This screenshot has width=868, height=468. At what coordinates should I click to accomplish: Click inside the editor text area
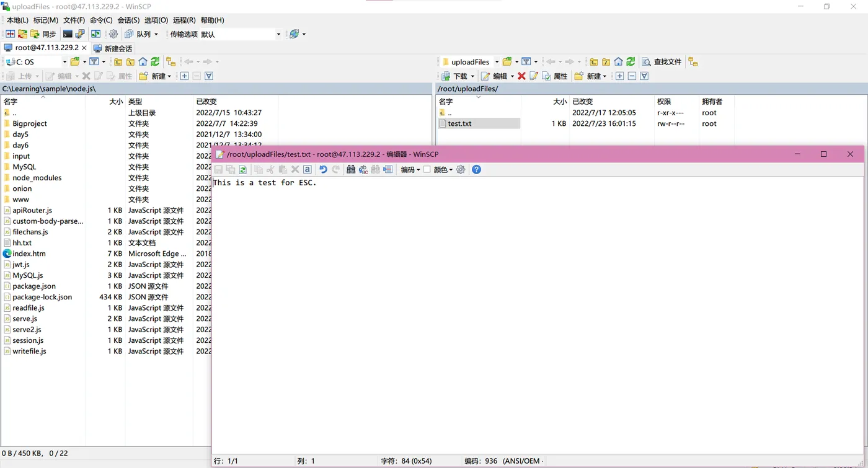(x=537, y=316)
